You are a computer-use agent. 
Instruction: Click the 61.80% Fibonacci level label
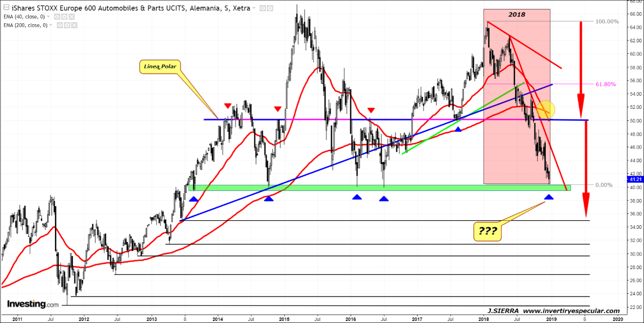tap(605, 84)
